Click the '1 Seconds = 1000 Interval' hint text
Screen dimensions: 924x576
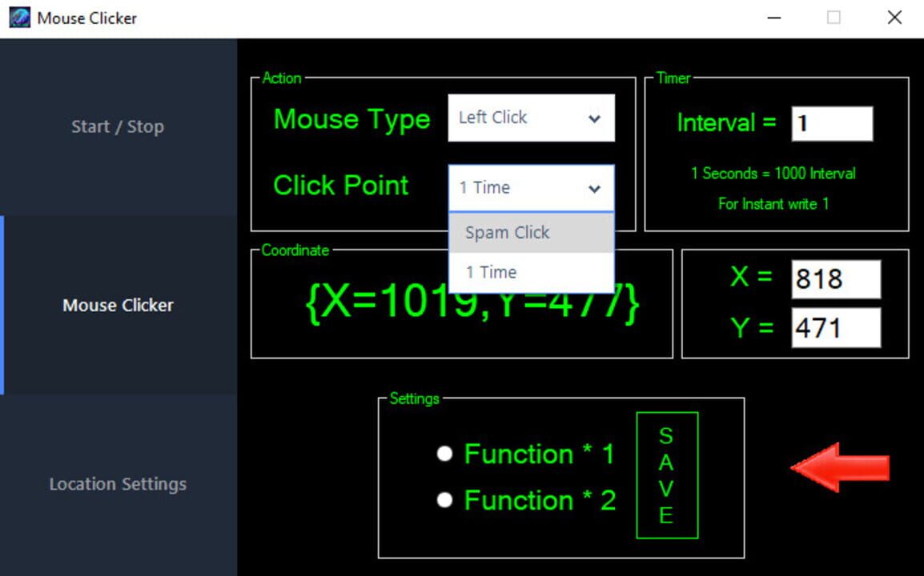(773, 174)
